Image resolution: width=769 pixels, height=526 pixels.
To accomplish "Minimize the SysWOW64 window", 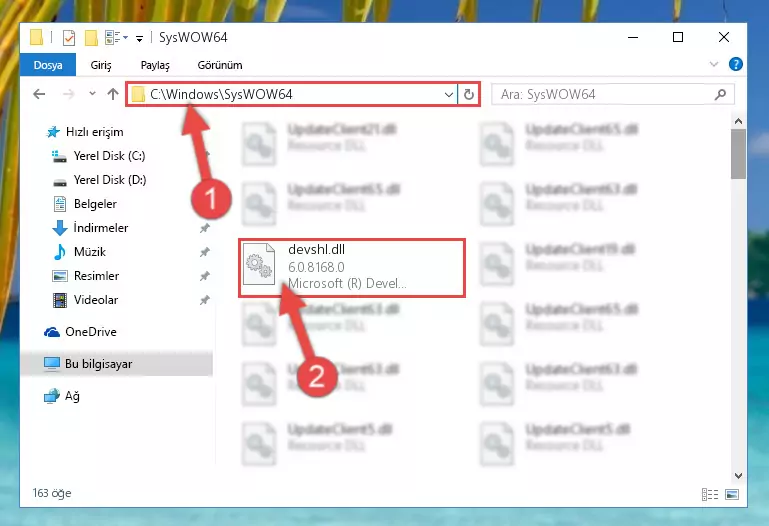I will tap(633, 37).
